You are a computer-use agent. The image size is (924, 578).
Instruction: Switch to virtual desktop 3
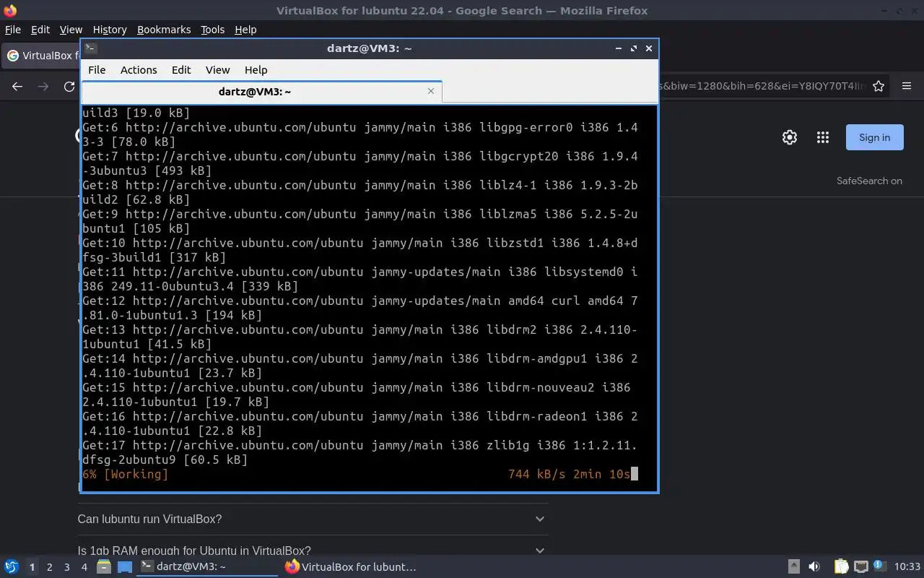[x=66, y=567]
